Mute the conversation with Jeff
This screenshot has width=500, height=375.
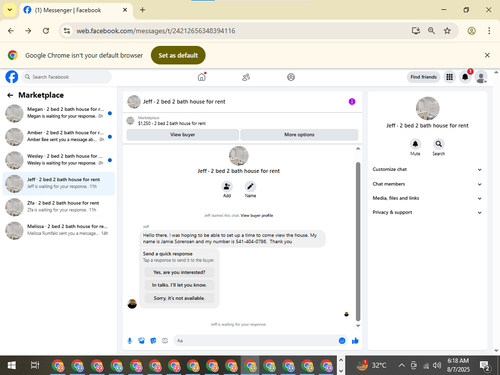415,144
